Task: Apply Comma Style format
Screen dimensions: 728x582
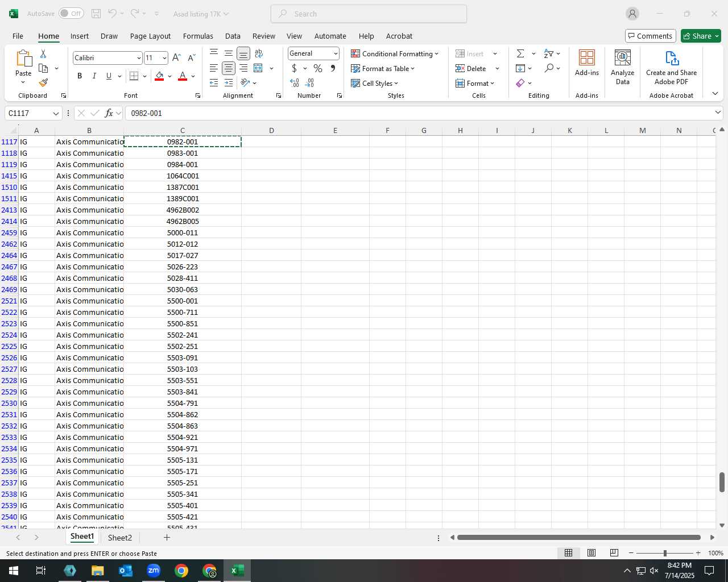Action: click(x=333, y=68)
